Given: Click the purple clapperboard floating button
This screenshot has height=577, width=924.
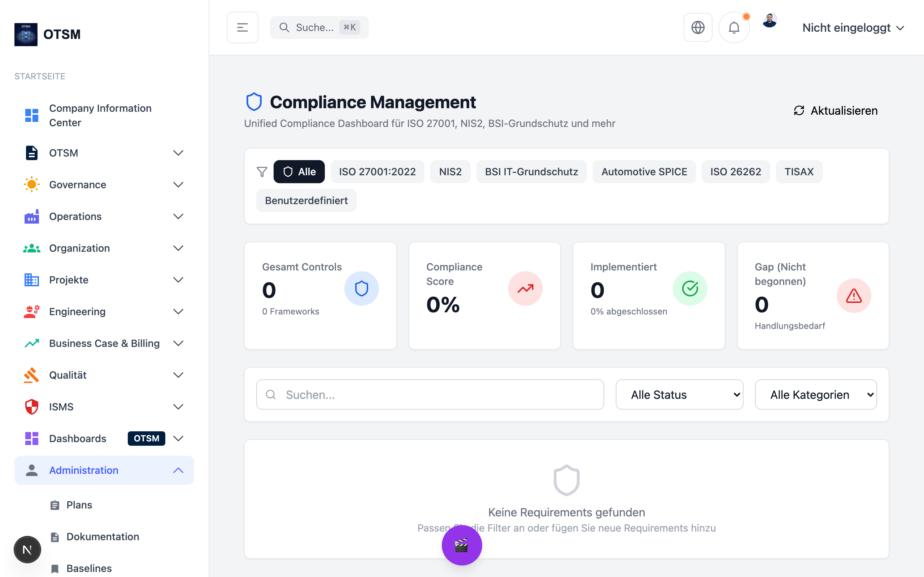Looking at the screenshot, I should pos(462,545).
